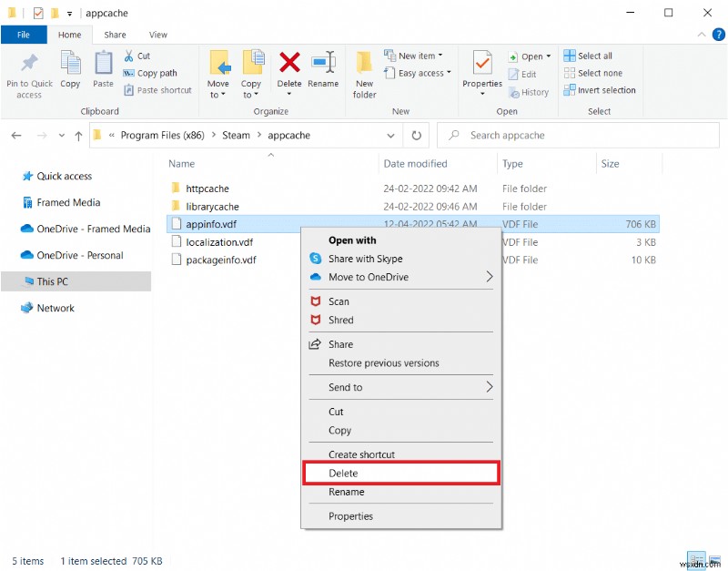The height and width of the screenshot is (571, 728).
Task: Refresh the folder view
Action: [x=417, y=135]
